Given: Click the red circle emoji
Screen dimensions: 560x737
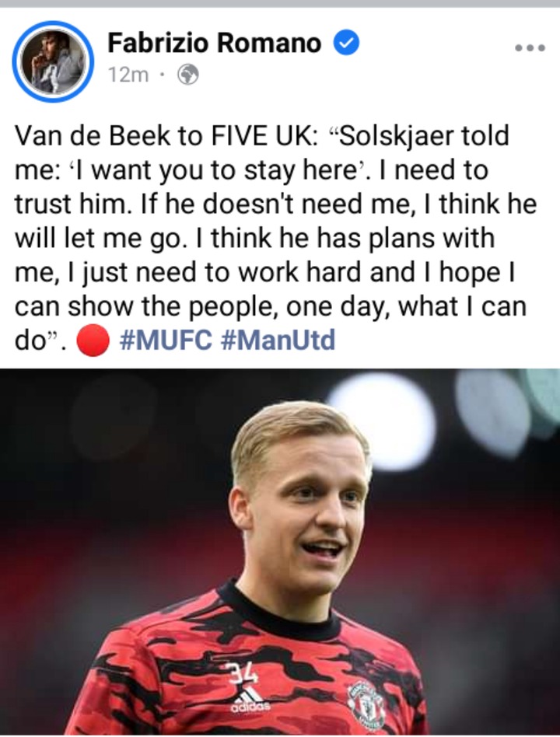Looking at the screenshot, I should point(93,341).
